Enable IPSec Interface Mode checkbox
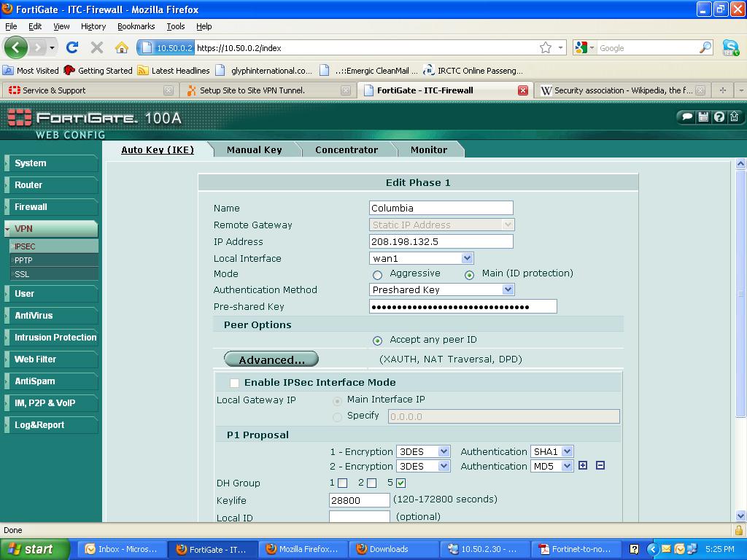The image size is (747, 560). point(234,383)
